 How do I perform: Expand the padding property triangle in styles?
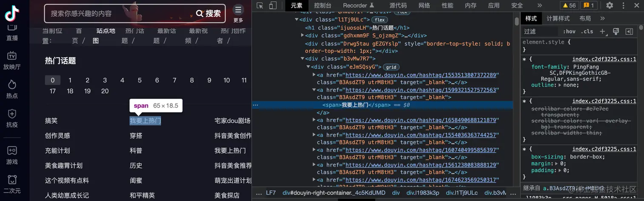(560, 170)
